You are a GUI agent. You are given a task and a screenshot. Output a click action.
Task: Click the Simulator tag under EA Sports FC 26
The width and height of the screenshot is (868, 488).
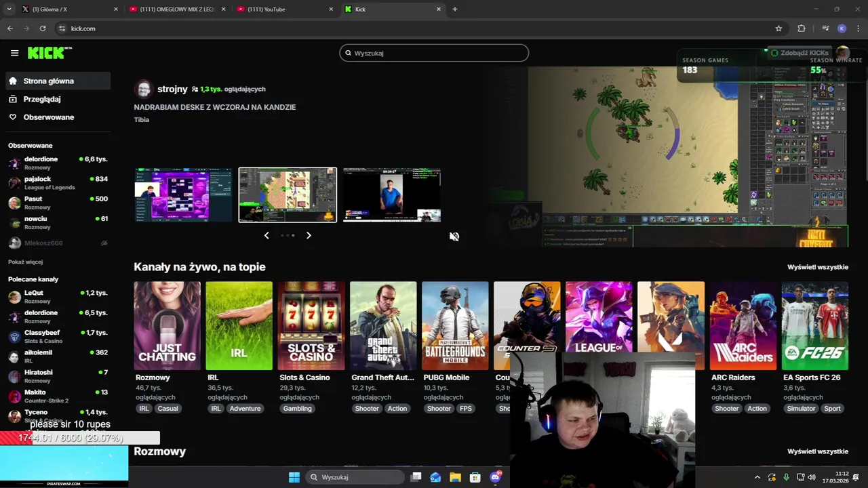(801, 409)
